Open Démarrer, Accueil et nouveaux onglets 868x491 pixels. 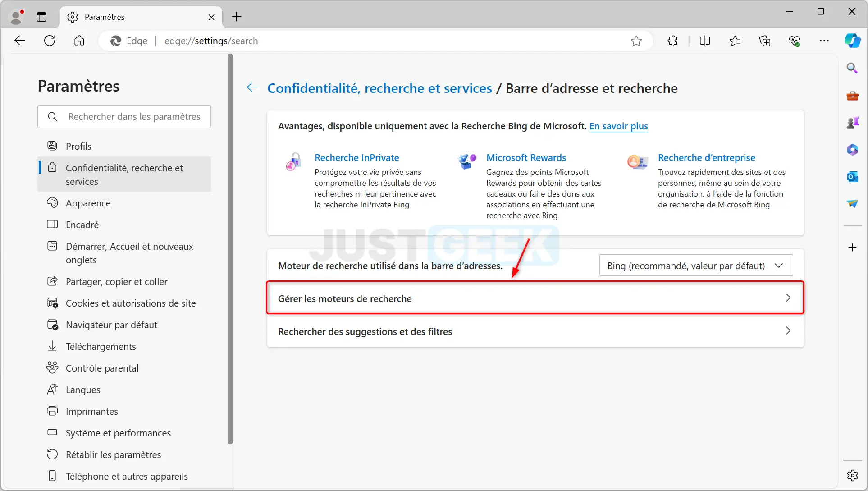click(124, 253)
